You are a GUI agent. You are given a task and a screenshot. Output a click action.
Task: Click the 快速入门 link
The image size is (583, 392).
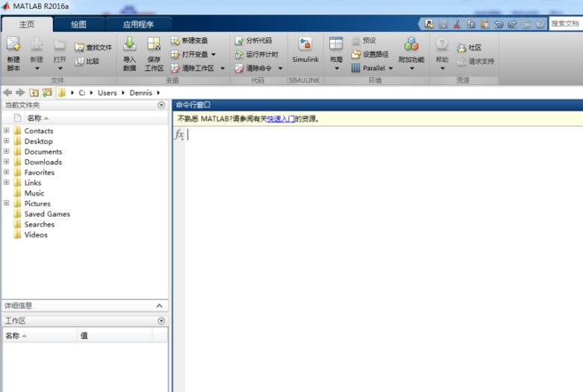[x=281, y=119]
